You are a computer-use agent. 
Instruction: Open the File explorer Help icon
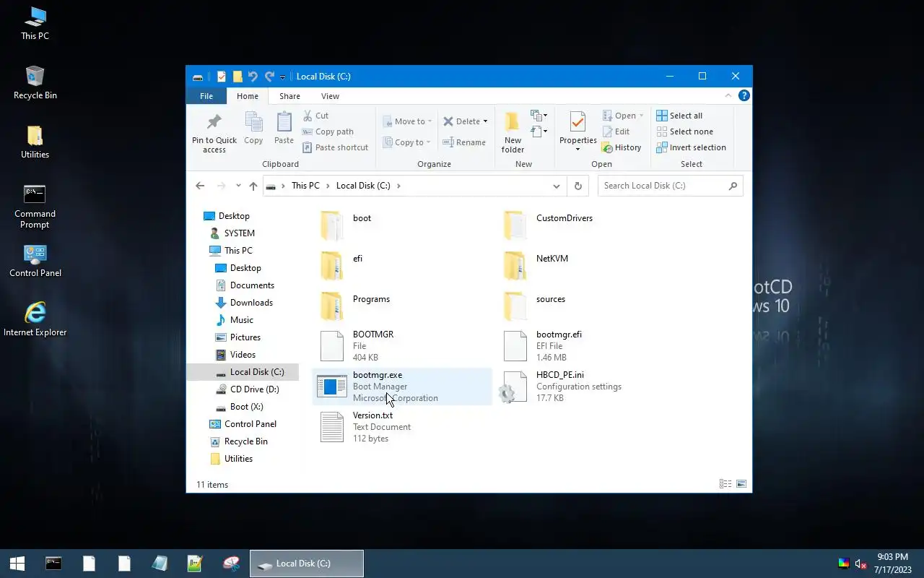click(744, 95)
